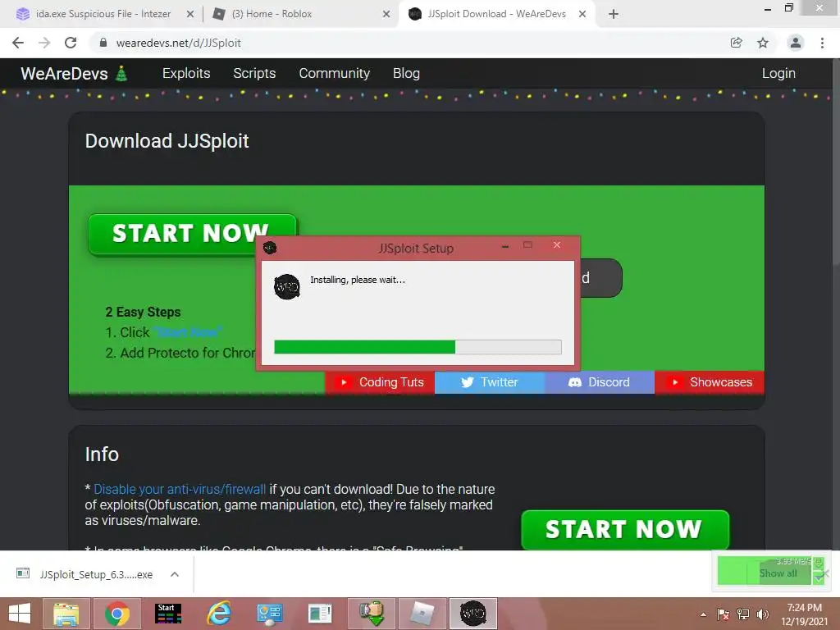This screenshot has width=840, height=630.
Task: Open the Coding Tuts YouTube link
Action: 380,382
